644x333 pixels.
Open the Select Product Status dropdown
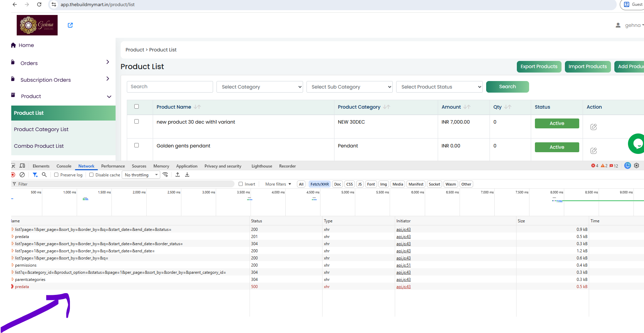tap(439, 87)
